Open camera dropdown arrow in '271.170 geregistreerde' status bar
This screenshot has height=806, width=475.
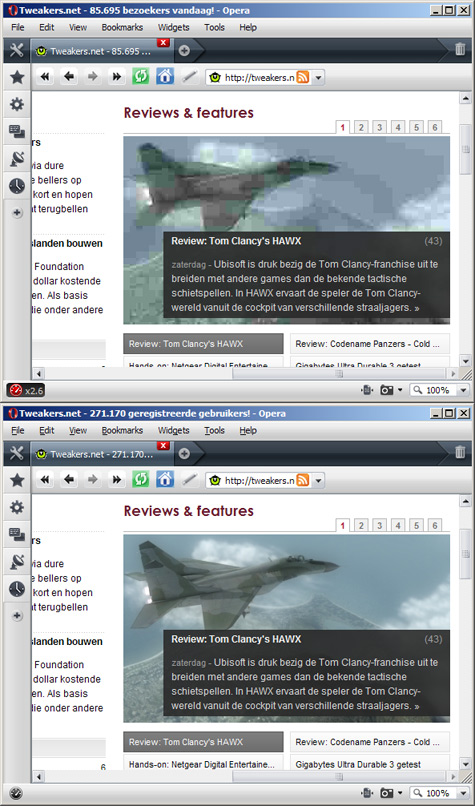(x=400, y=794)
